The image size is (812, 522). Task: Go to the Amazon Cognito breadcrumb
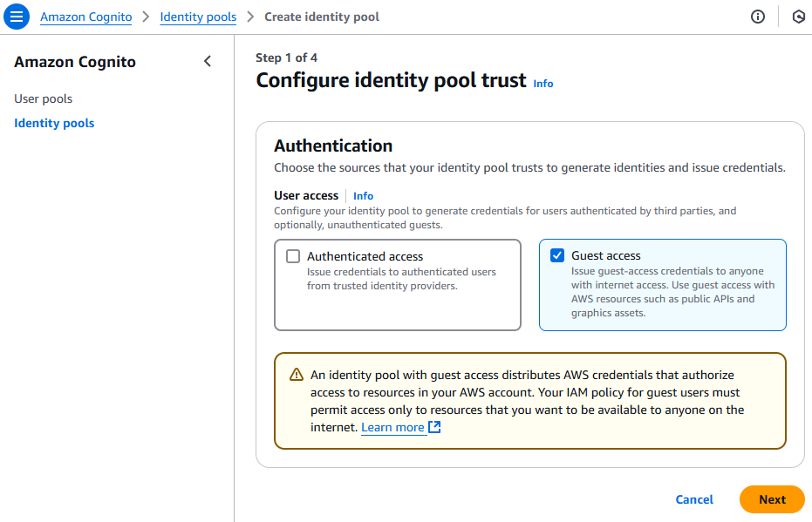click(x=86, y=17)
